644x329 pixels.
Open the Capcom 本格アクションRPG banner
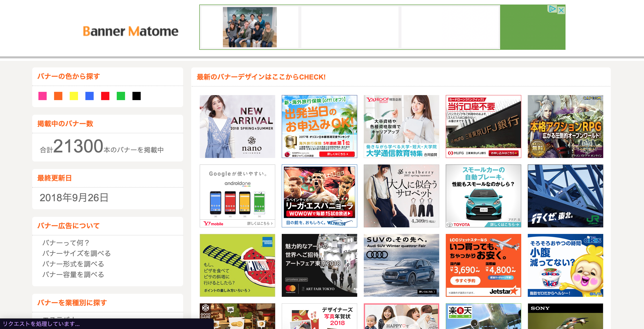[x=566, y=127]
